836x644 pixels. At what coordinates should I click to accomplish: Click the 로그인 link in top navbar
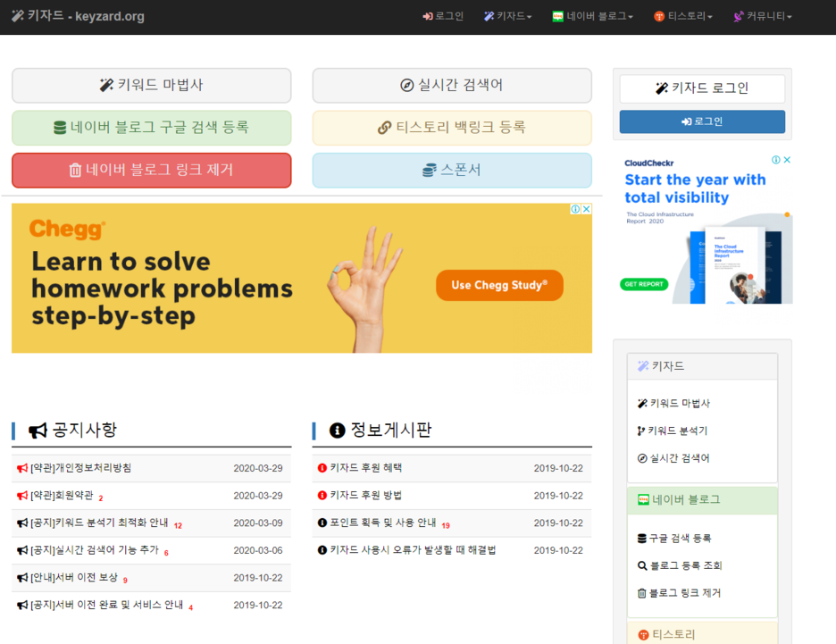(443, 17)
